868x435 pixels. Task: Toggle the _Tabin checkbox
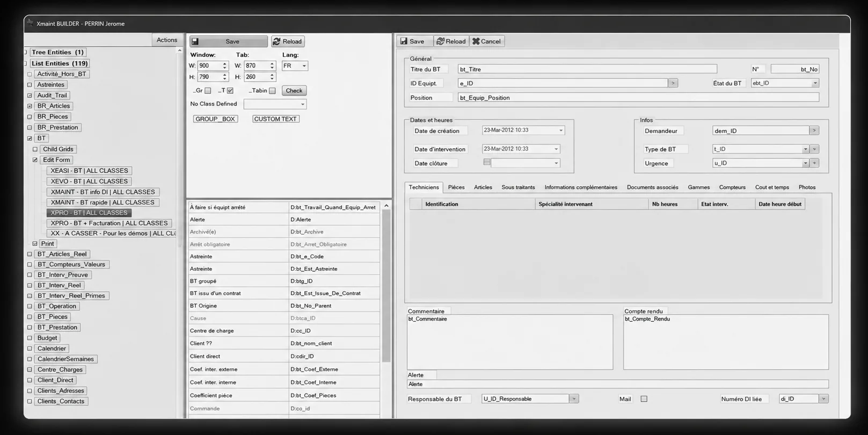point(272,91)
